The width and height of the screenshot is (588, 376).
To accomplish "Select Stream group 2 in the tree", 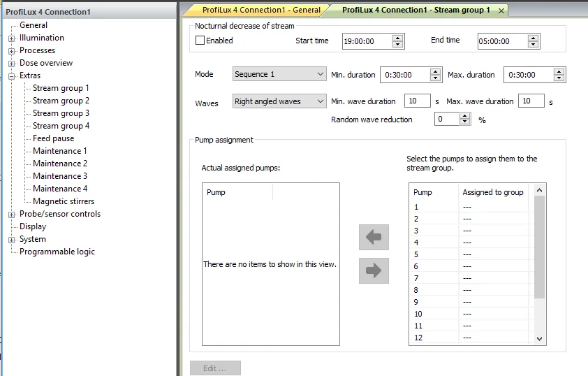I will click(x=61, y=101).
